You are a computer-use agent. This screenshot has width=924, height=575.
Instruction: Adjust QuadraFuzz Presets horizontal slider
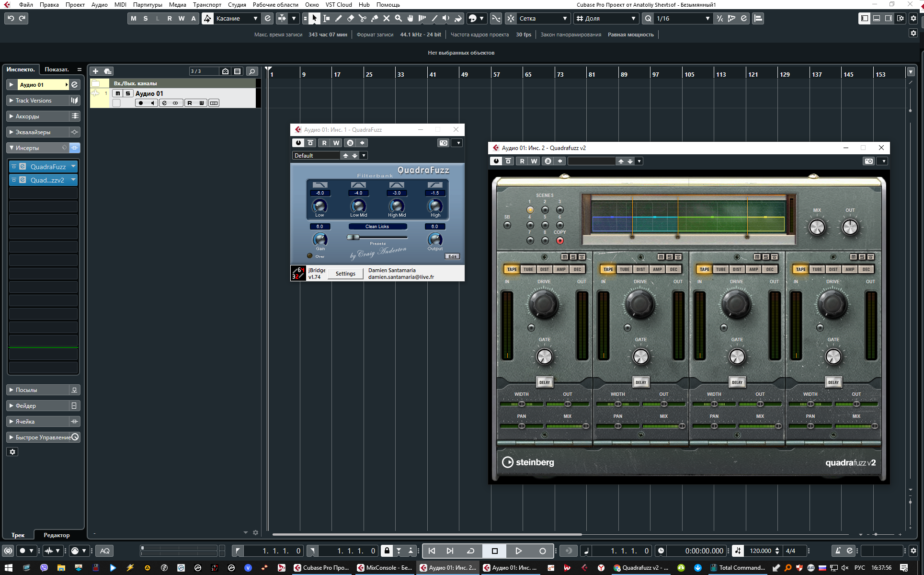point(377,237)
